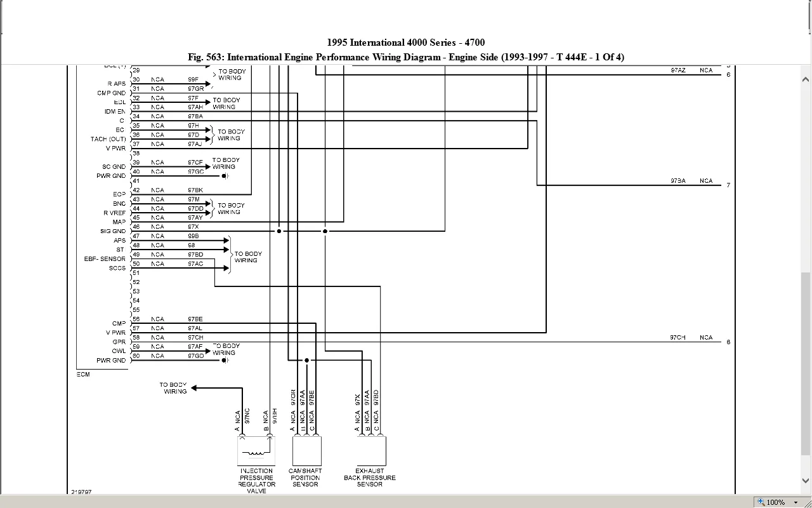Click the 'SCCS' pin label
Image resolution: width=812 pixels, height=508 pixels.
[x=117, y=269]
